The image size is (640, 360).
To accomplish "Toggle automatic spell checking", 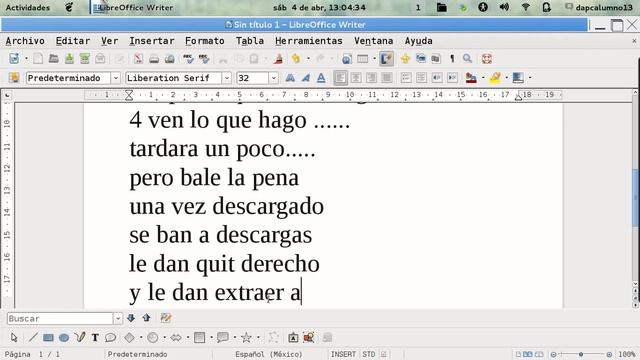I will pos(204,59).
